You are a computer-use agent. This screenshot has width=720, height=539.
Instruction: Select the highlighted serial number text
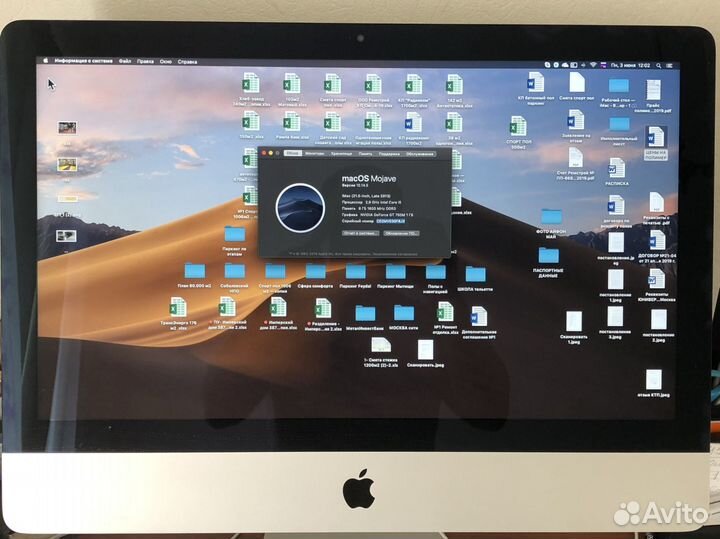click(391, 221)
